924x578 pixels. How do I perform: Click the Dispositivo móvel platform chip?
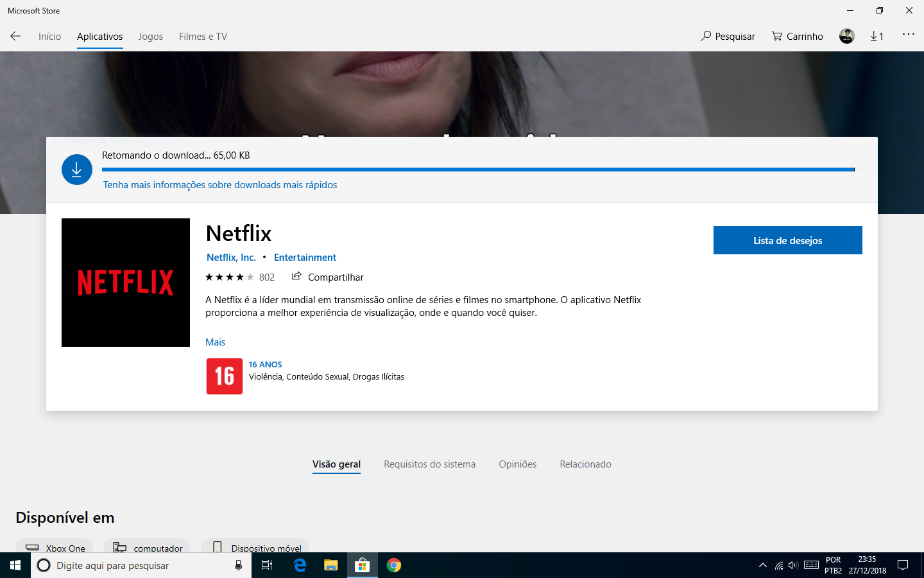[255, 547]
